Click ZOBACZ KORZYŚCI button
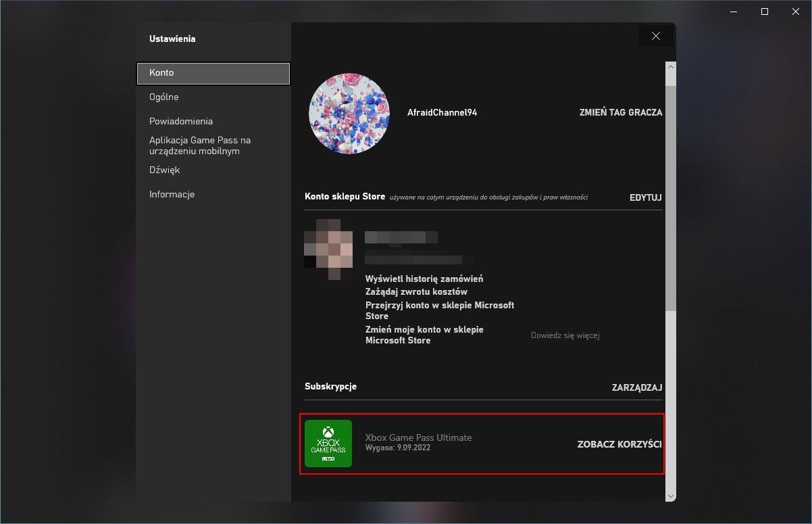The width and height of the screenshot is (812, 524). click(619, 444)
